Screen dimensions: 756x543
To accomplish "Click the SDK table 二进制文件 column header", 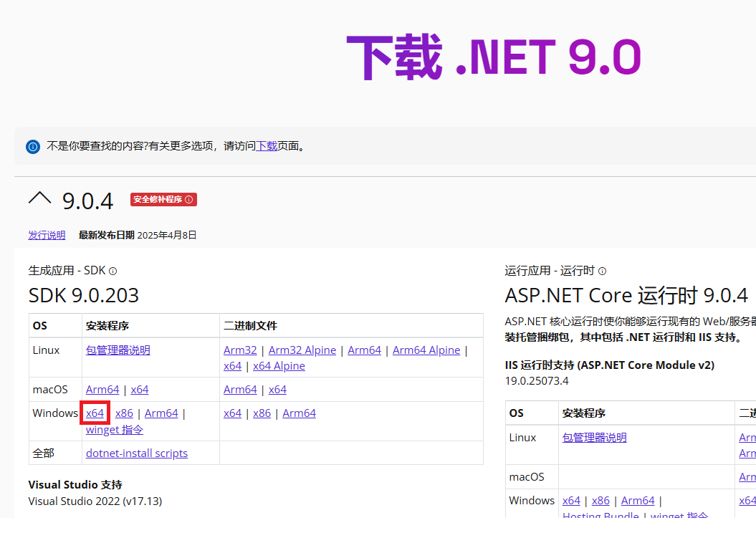I will (x=250, y=326).
